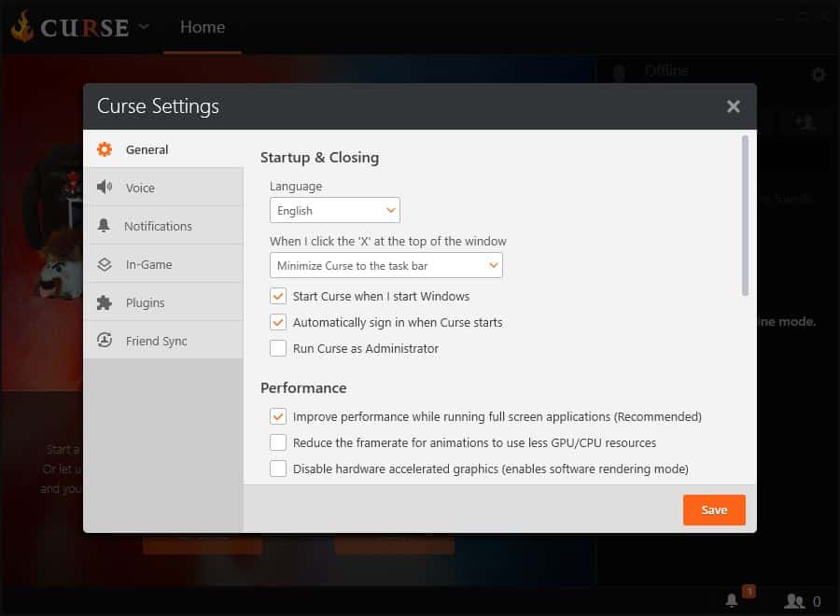Click the In-Game layers icon
Screen dimensions: 840x616
(x=105, y=264)
